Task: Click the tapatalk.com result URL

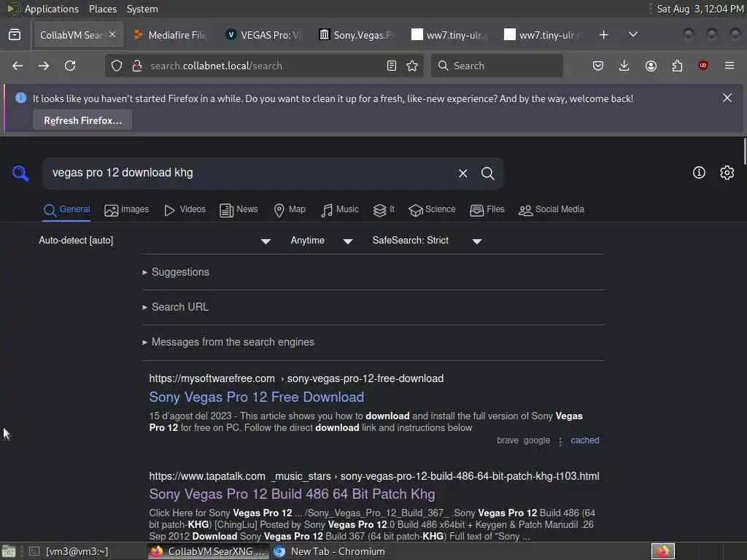Action: 374,476
